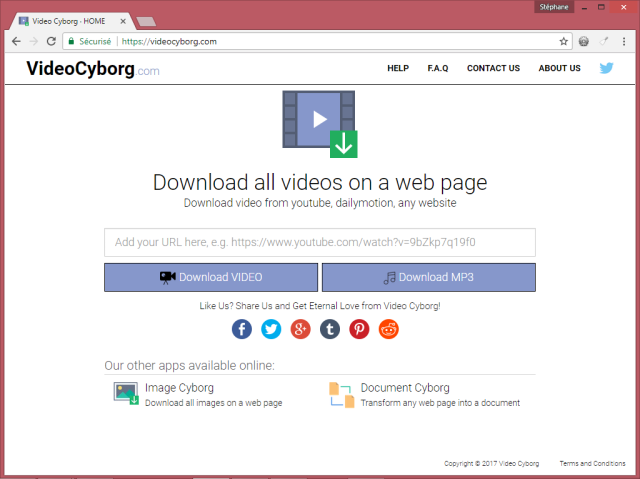Click the Download all videos on a web page heading

[x=320, y=182]
